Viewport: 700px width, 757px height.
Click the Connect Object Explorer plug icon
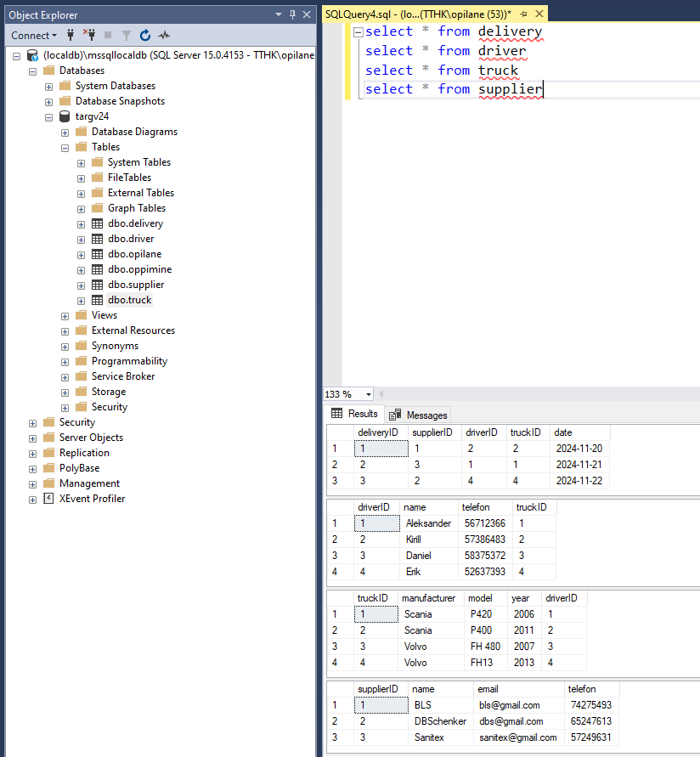pos(71,35)
